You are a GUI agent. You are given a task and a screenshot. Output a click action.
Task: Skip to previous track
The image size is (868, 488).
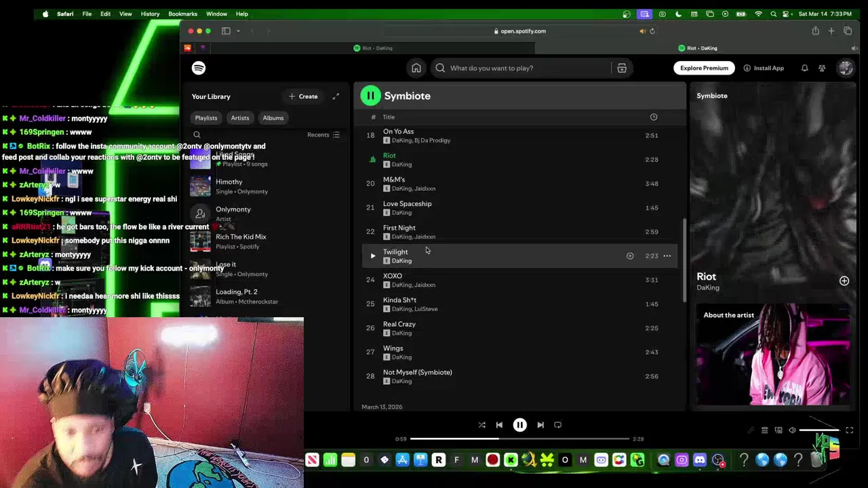[x=499, y=425]
